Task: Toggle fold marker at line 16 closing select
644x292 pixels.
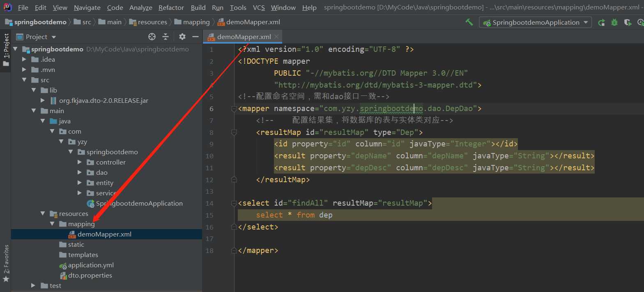Action: coord(234,227)
